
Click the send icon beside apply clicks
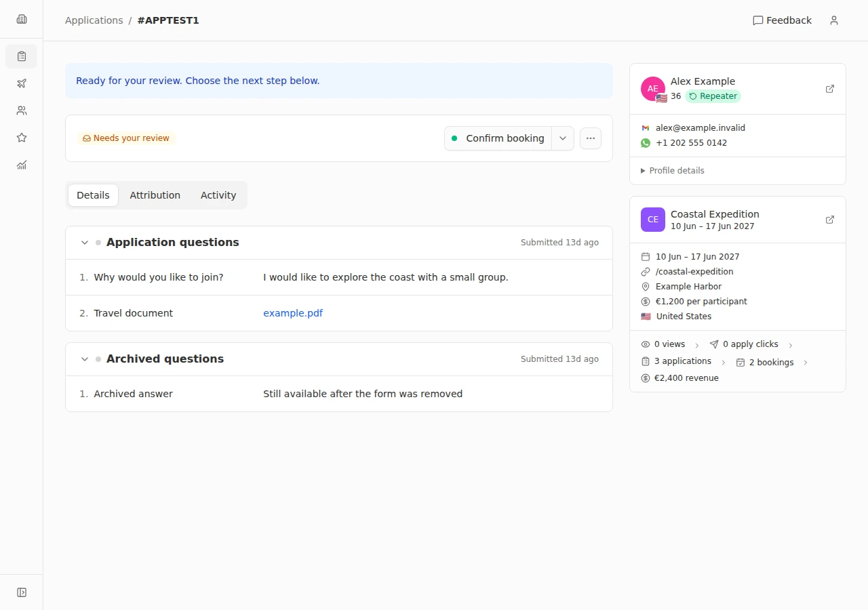(x=714, y=344)
